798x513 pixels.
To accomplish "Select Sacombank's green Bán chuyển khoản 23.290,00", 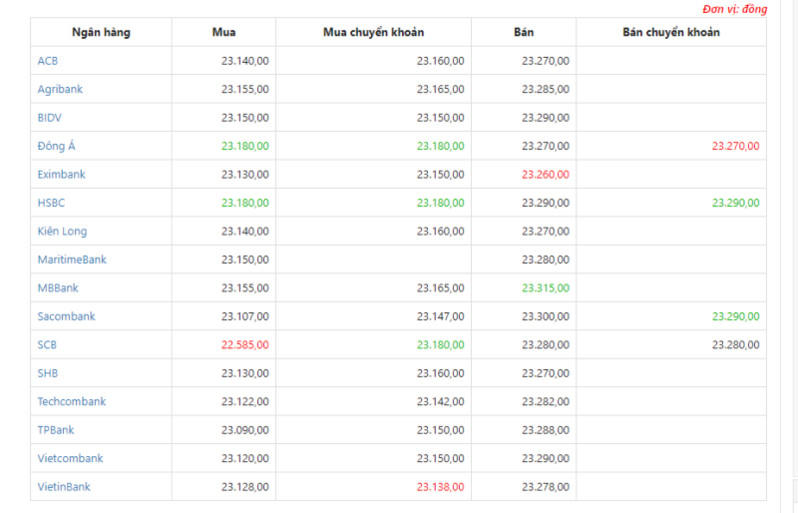I will [x=735, y=317].
